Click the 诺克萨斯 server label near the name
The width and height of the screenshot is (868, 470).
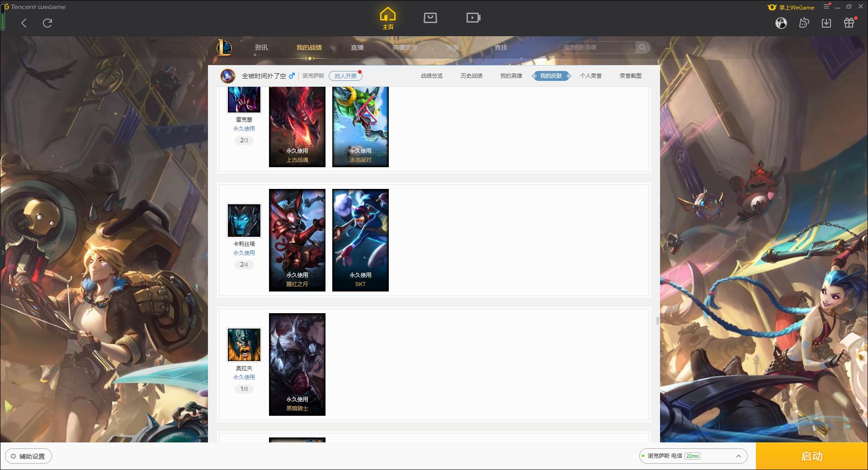coord(313,76)
